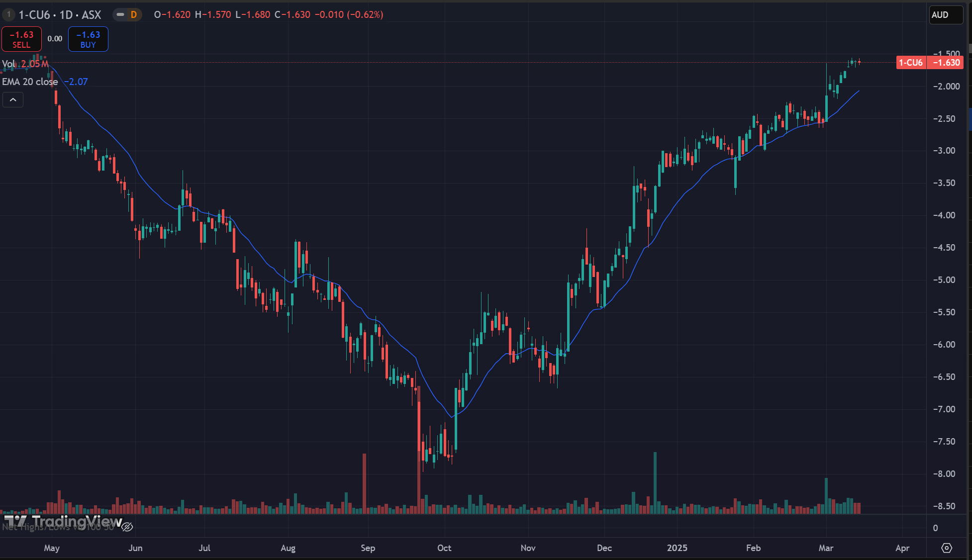Click the orange D data-delay badge
The height and width of the screenshot is (560, 972).
click(133, 15)
